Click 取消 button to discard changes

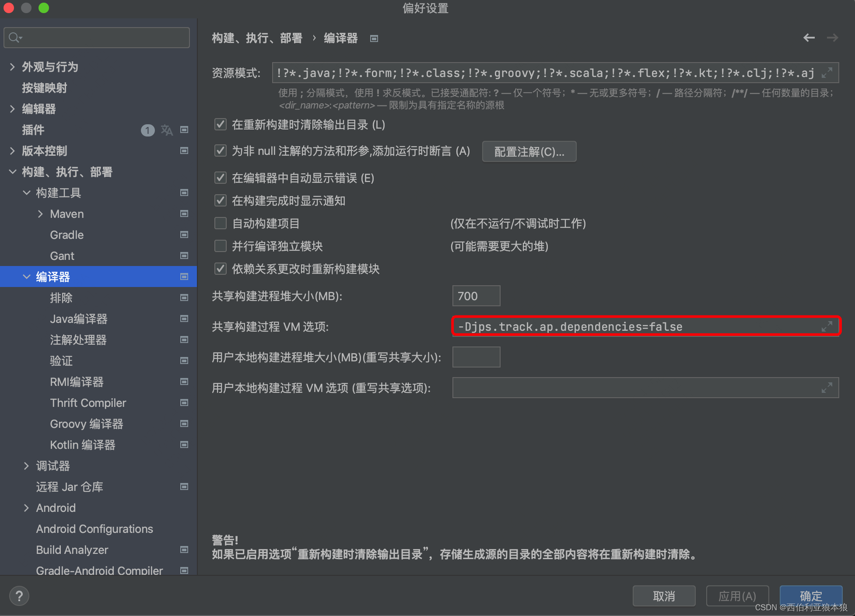663,597
